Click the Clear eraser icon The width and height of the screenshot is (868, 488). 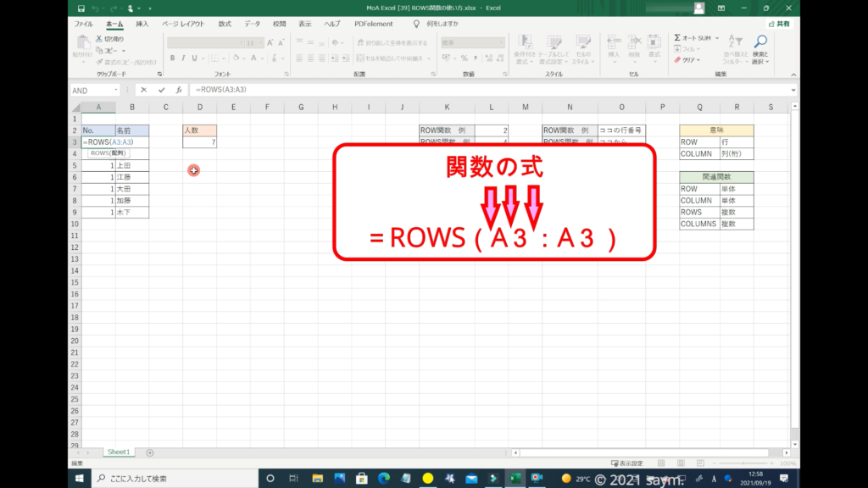pos(677,60)
